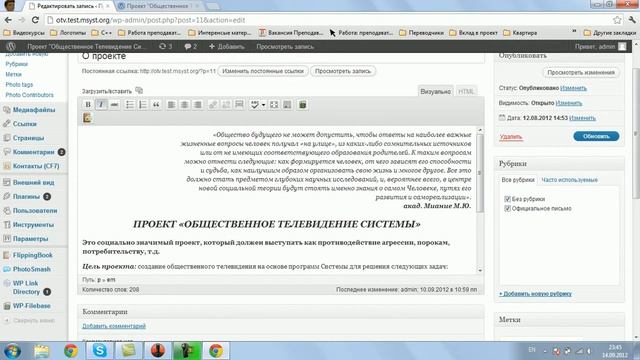Click the red Удалить link

[511, 137]
